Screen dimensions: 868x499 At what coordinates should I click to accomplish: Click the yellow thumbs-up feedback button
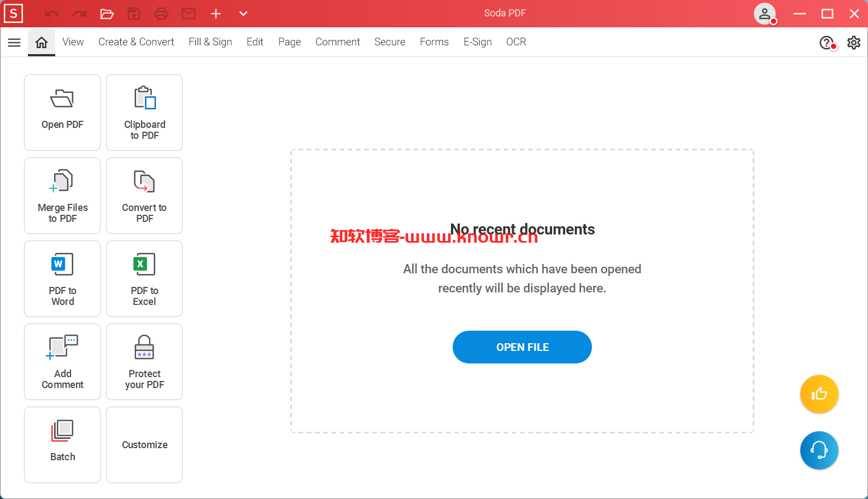click(x=819, y=394)
